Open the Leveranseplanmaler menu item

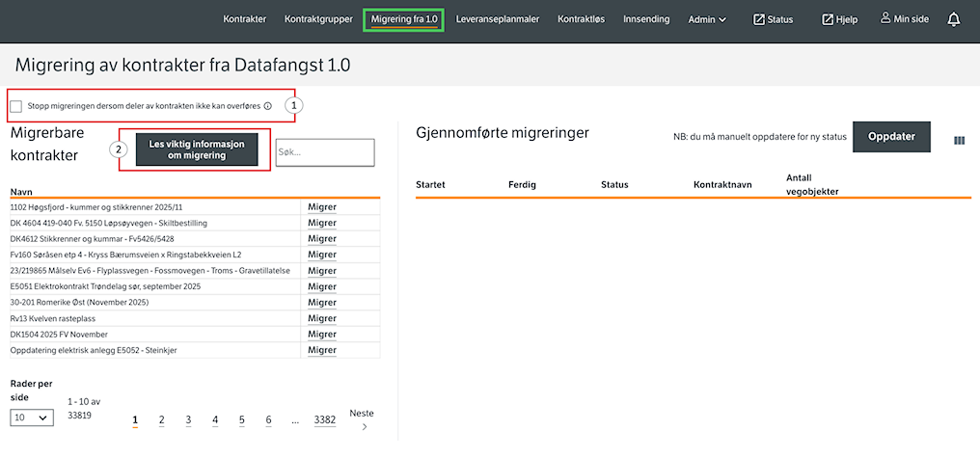[498, 19]
